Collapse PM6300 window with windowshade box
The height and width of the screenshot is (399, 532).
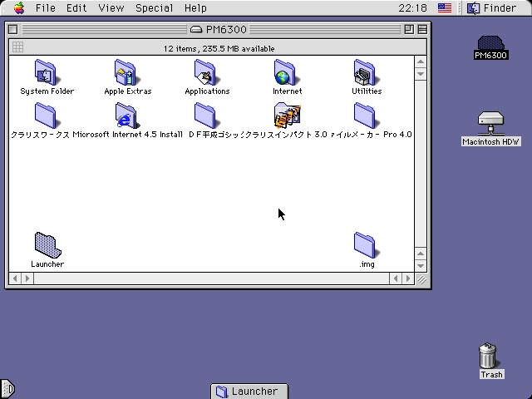tap(422, 30)
